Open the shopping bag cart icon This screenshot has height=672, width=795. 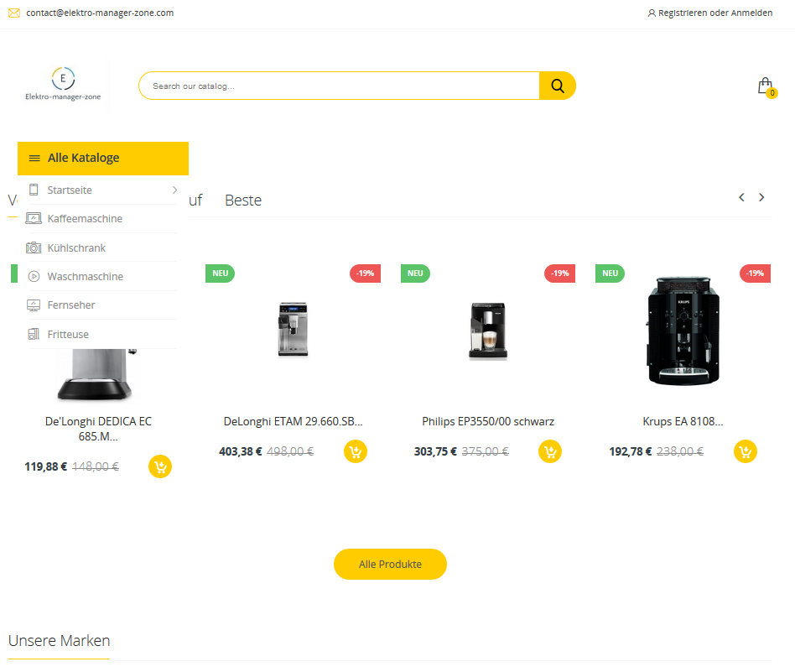766,86
